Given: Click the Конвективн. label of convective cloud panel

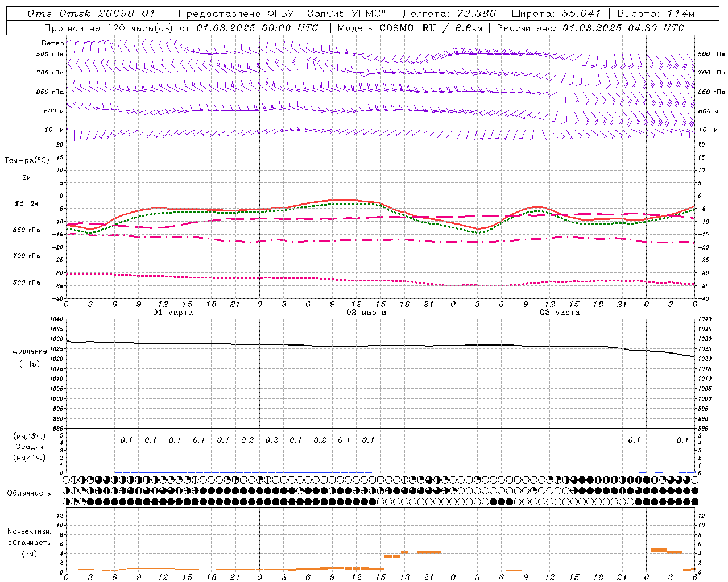Looking at the screenshot, I should pos(29,531).
